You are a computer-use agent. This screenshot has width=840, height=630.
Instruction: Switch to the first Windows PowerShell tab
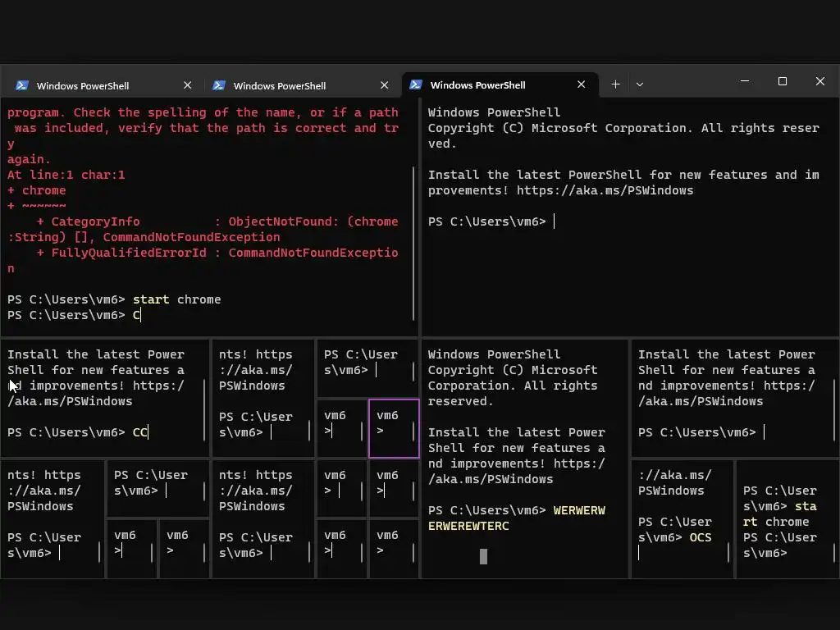[x=102, y=85]
